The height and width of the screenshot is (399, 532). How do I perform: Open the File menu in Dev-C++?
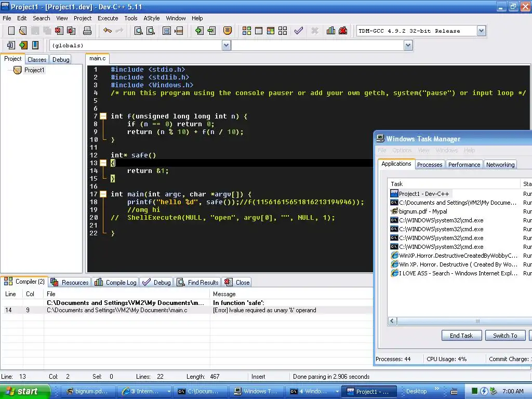pos(7,18)
